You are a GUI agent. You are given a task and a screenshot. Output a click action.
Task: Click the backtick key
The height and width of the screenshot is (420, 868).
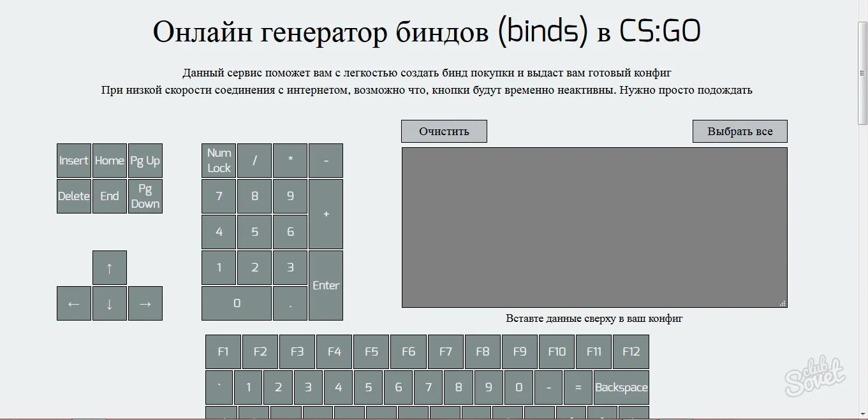[219, 387]
